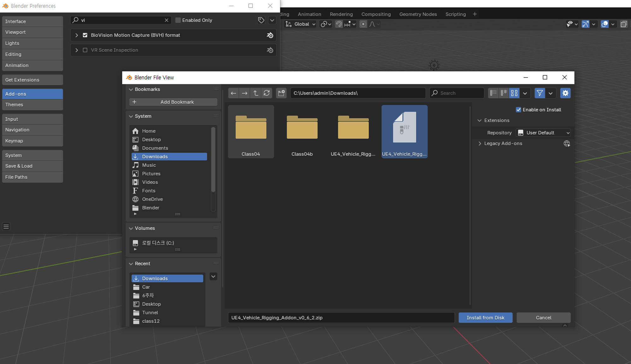
Task: Create a new directory in File View
Action: [281, 93]
